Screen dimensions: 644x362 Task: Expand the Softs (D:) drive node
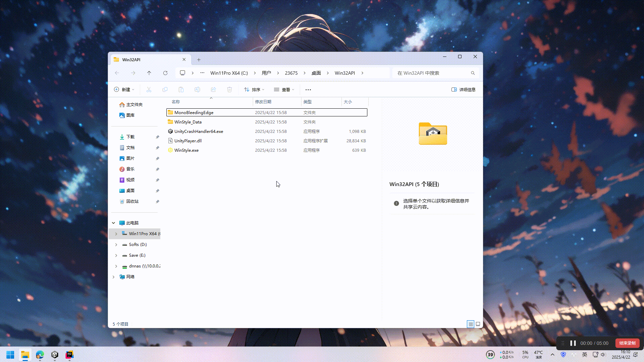click(x=116, y=245)
